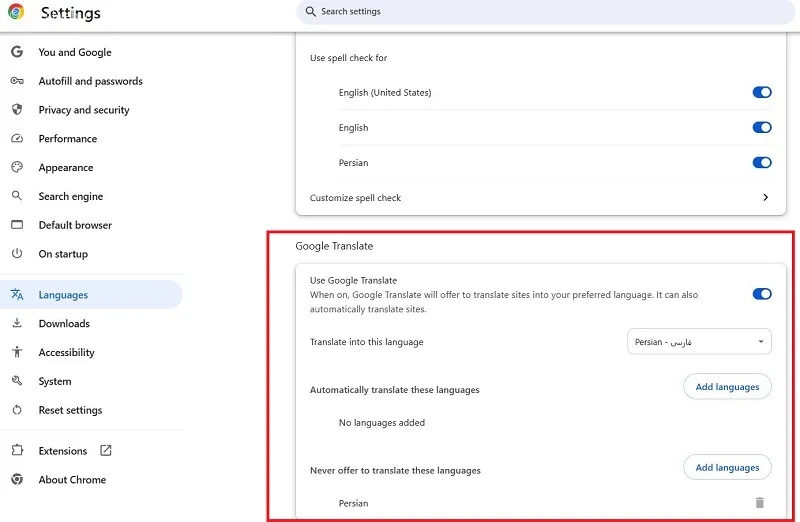Click the magnifier icon beside Search engine
Viewport: 800px width, 522px height.
[x=17, y=195]
